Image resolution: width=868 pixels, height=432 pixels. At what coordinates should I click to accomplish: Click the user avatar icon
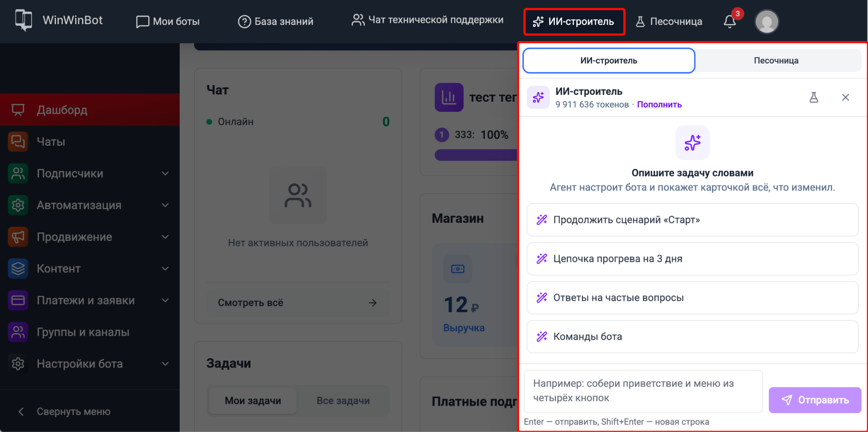767,22
